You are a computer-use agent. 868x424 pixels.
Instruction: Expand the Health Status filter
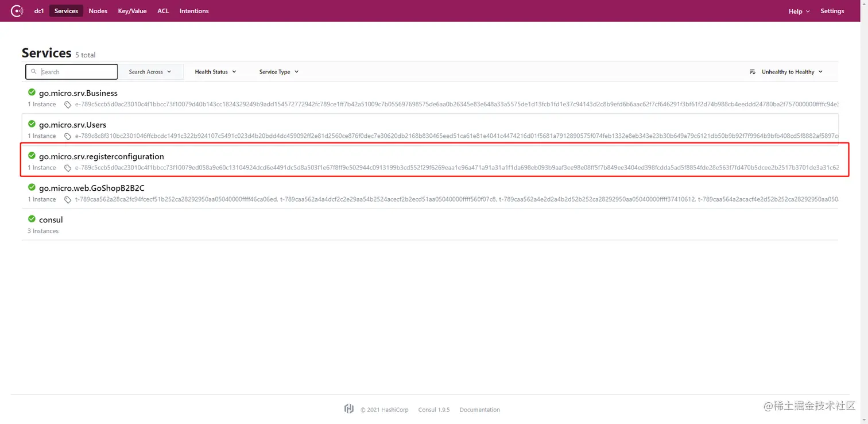point(215,72)
